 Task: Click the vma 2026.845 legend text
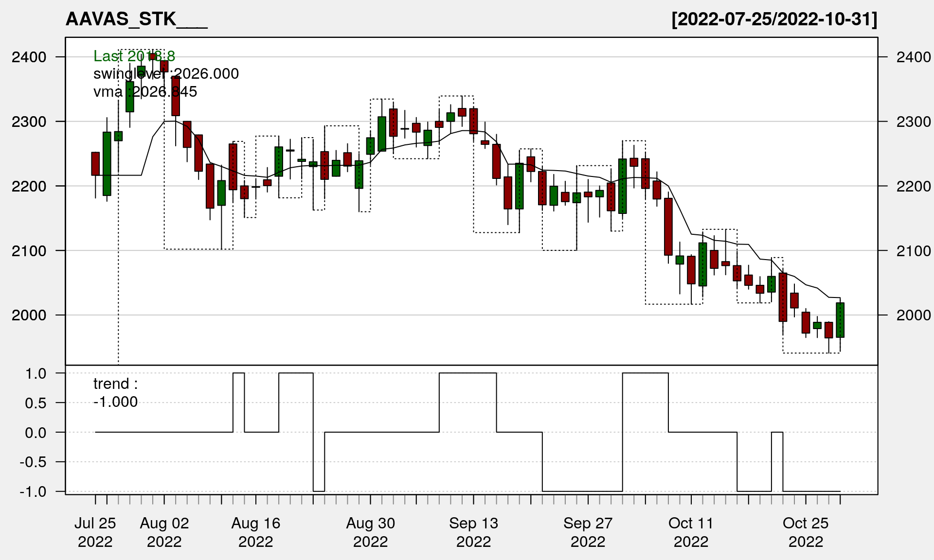(x=145, y=92)
